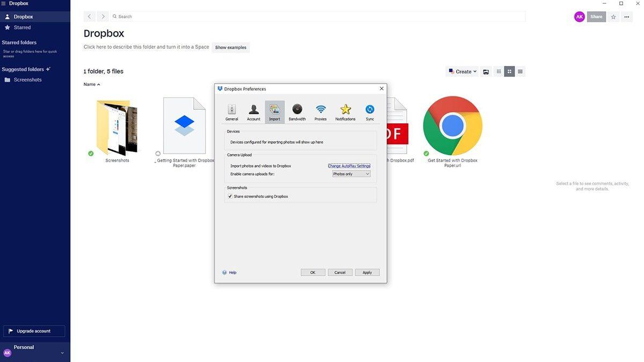Open the Photos only camera uploads dropdown
Screen dimensions: 644x362
pos(350,173)
